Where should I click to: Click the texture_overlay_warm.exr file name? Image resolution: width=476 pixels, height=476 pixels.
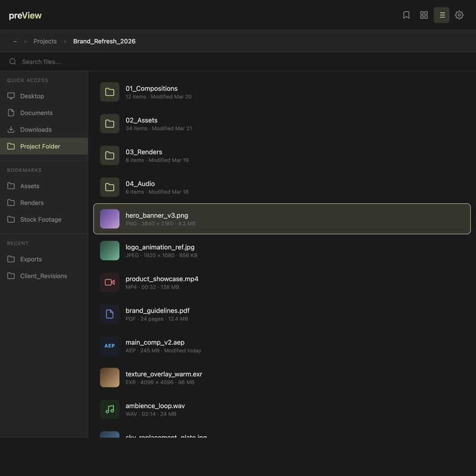(164, 374)
